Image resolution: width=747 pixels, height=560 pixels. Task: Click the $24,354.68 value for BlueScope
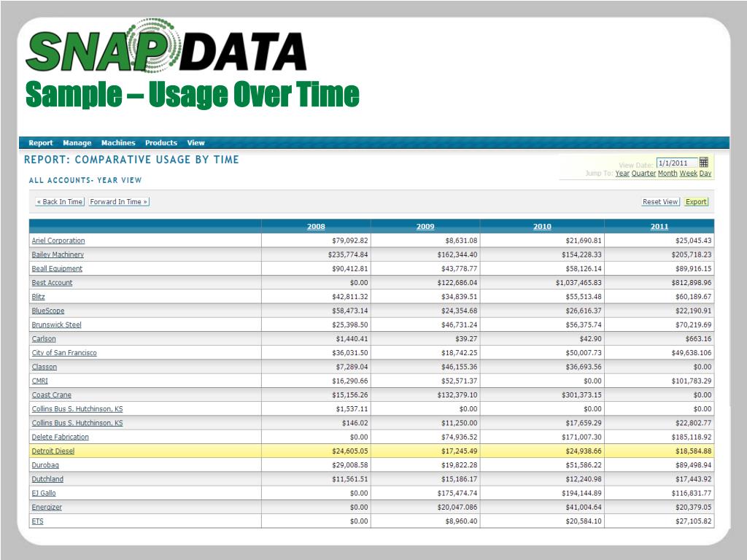point(460,311)
